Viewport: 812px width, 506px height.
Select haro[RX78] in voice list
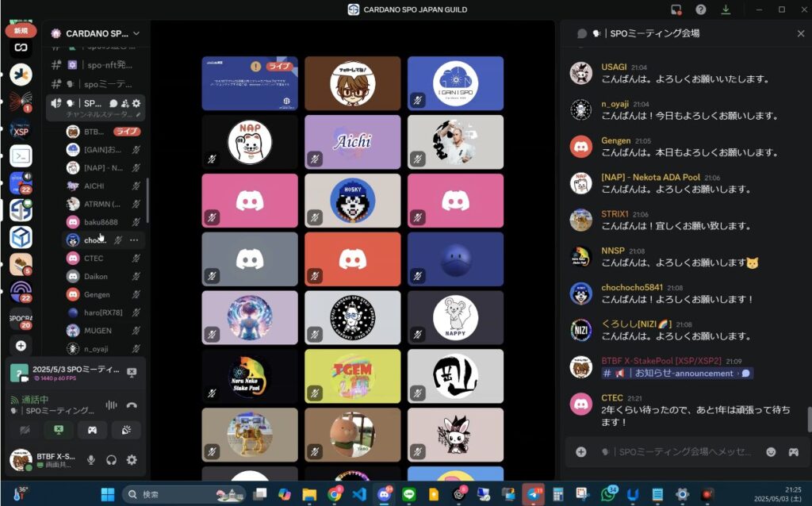(103, 312)
